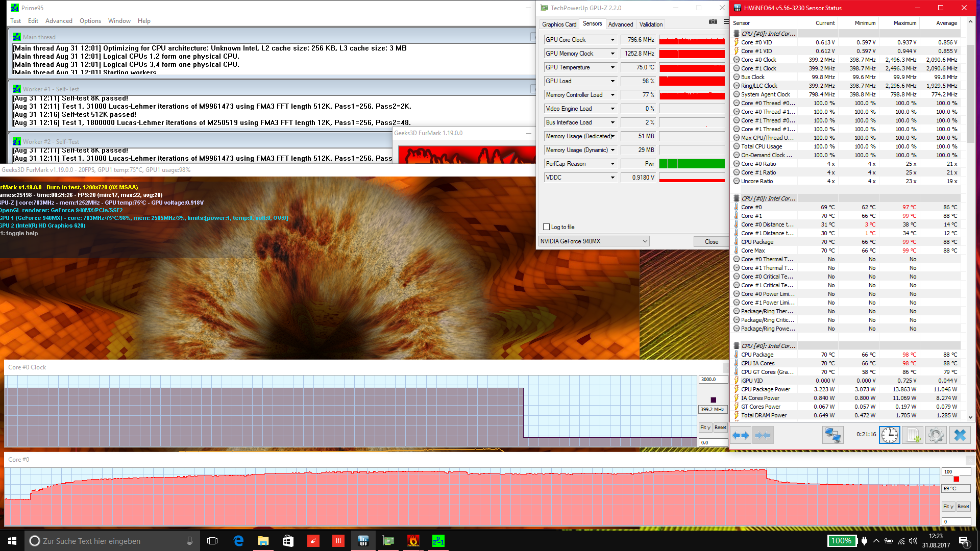
Task: Select the Total CPU Usage row
Action: [x=847, y=146]
